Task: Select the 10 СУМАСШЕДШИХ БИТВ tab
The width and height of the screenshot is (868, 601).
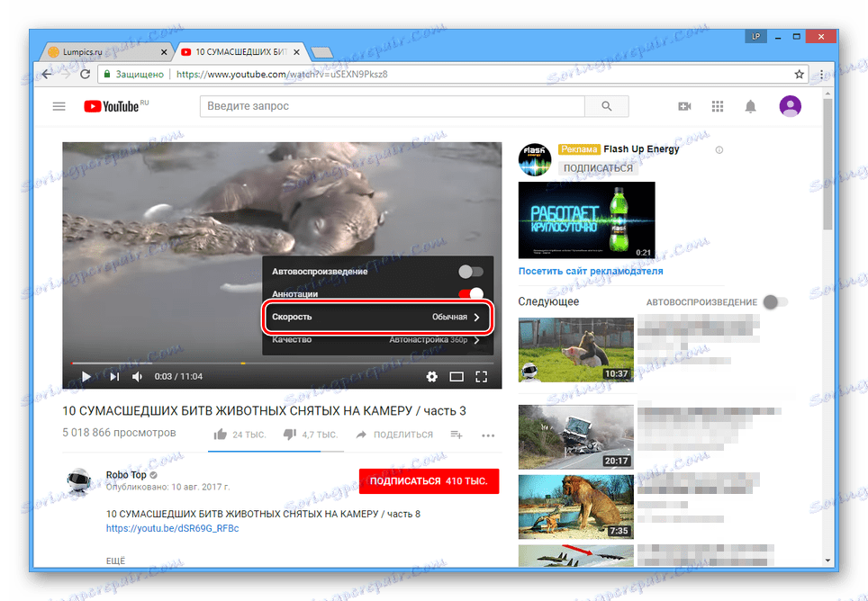Action: coord(240,52)
